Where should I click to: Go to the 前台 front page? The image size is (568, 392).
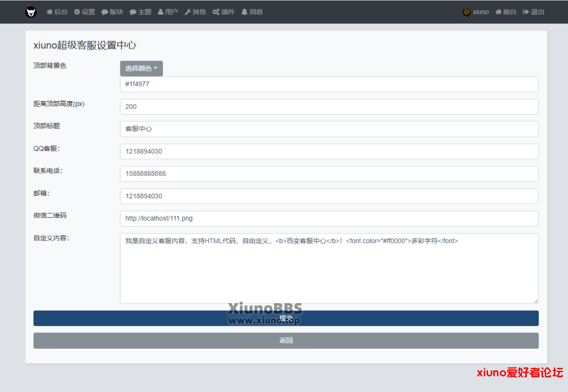click(506, 12)
